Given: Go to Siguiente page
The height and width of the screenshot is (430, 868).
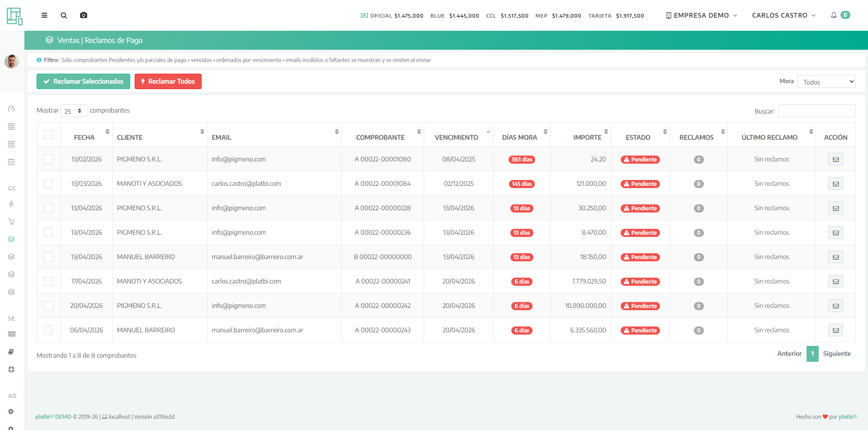Looking at the screenshot, I should [x=837, y=354].
